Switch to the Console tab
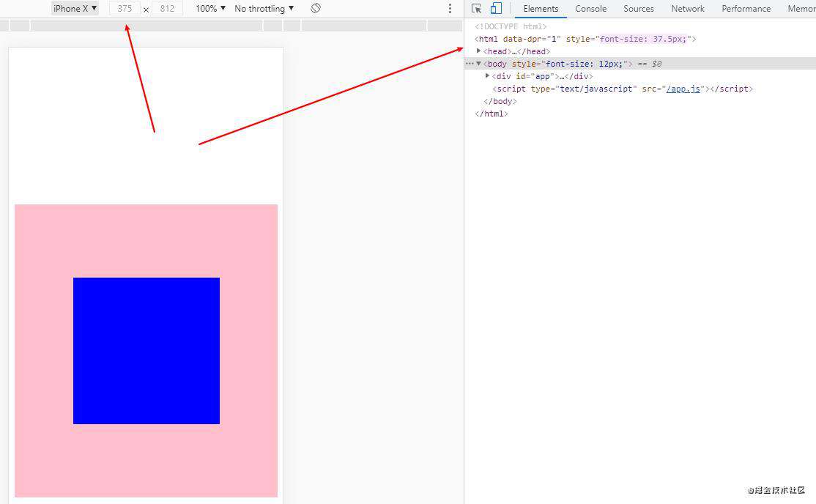Viewport: 816px width, 504px height. coord(590,8)
